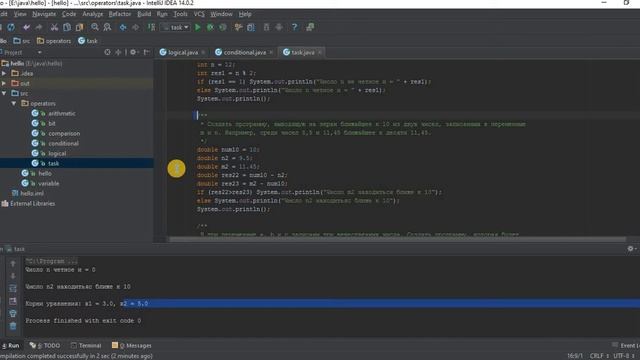
Task: Click the Help question mark icon
Action: pyautogui.click(x=294, y=27)
